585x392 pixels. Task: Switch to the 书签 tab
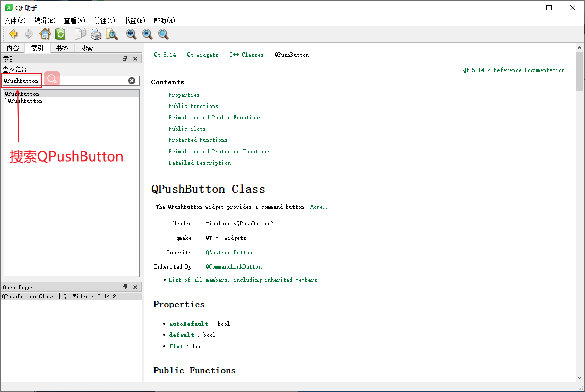point(62,48)
